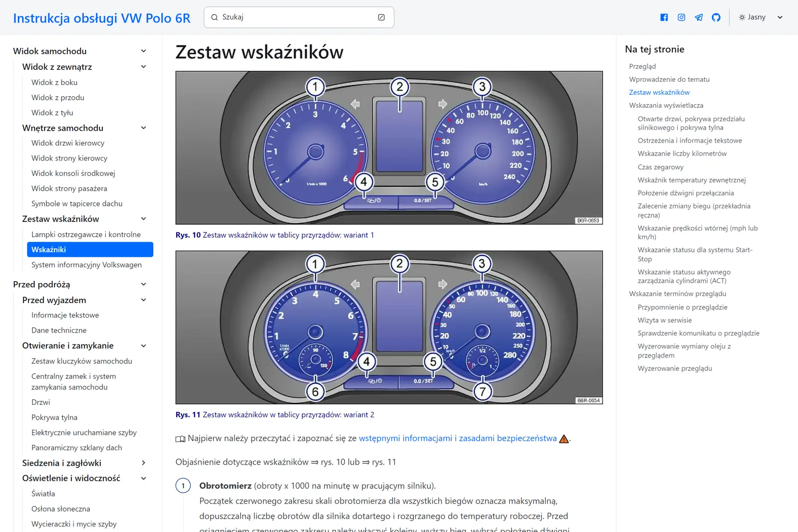Collapse the 'Zestaw wskaźników' sidebar group
Viewport: 798px width, 532px height.
click(144, 219)
